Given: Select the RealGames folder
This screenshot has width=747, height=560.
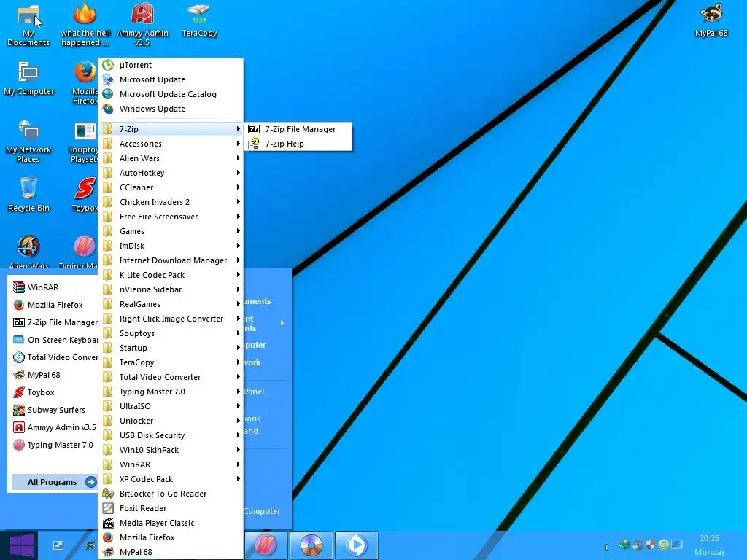Looking at the screenshot, I should click(171, 304).
